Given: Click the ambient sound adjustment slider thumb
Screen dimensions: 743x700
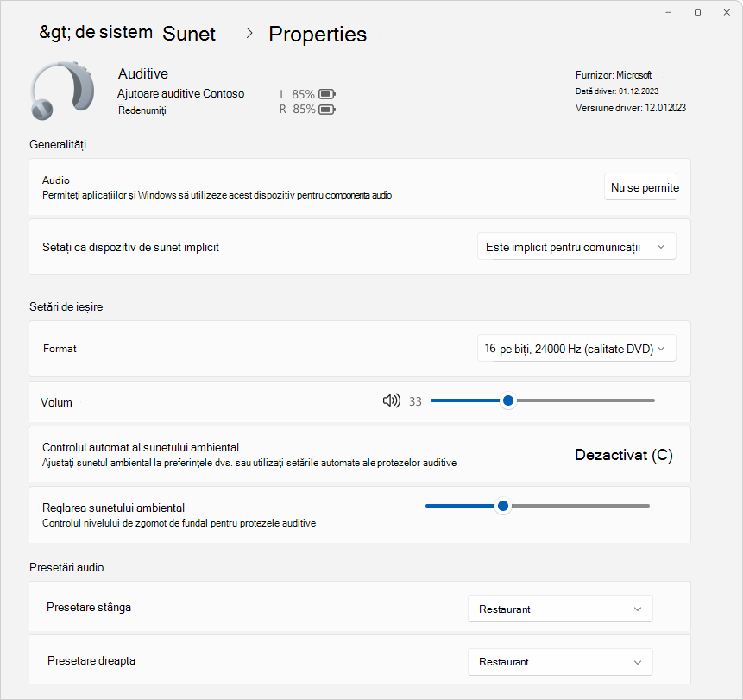Looking at the screenshot, I should coord(503,506).
